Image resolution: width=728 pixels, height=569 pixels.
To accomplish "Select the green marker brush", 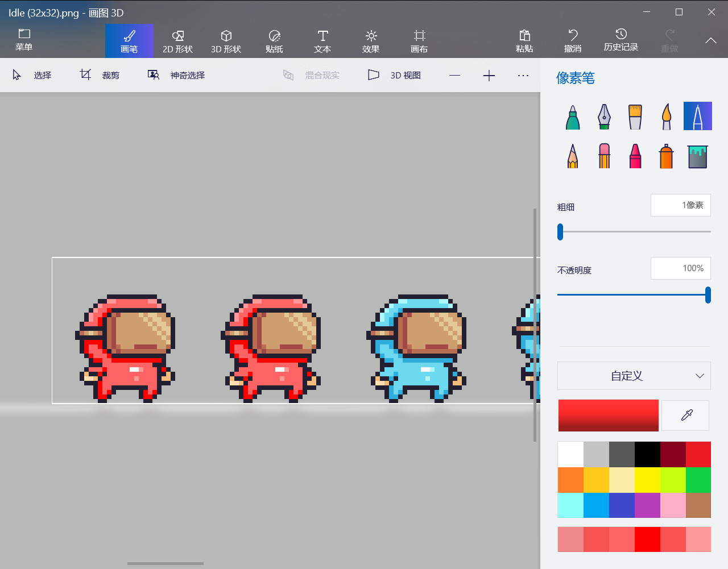I will (573, 117).
